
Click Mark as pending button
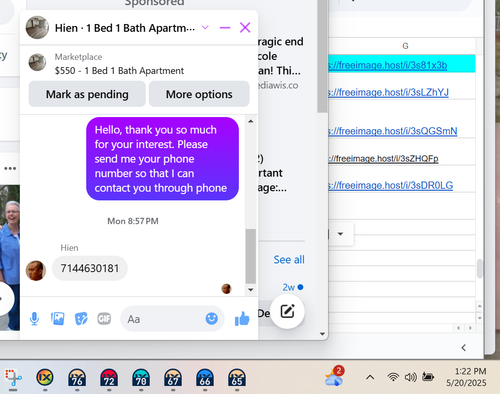(x=87, y=94)
